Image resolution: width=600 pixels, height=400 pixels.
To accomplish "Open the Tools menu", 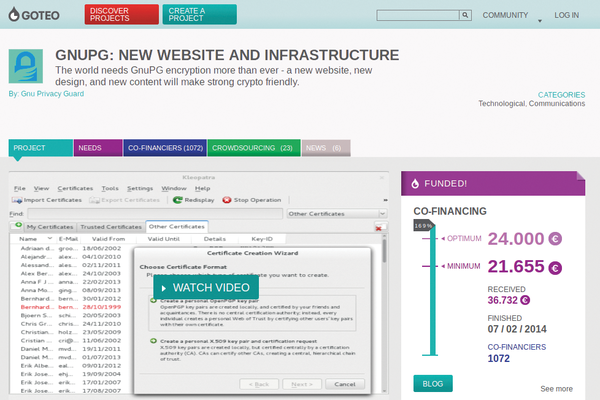I will tap(110, 188).
